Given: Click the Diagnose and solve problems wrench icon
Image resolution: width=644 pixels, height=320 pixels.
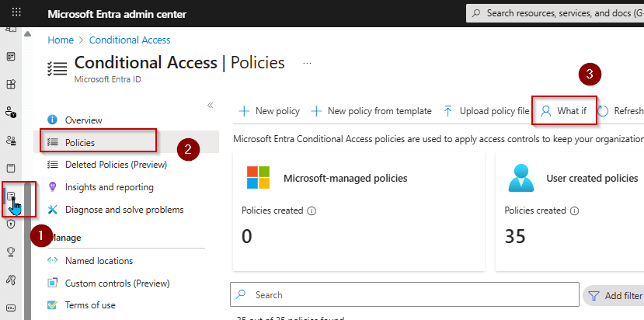Looking at the screenshot, I should tap(53, 210).
